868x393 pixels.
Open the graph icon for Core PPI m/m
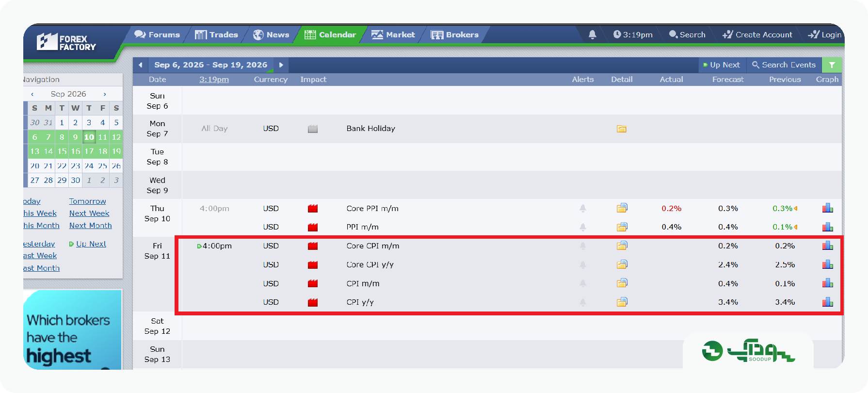(x=827, y=208)
